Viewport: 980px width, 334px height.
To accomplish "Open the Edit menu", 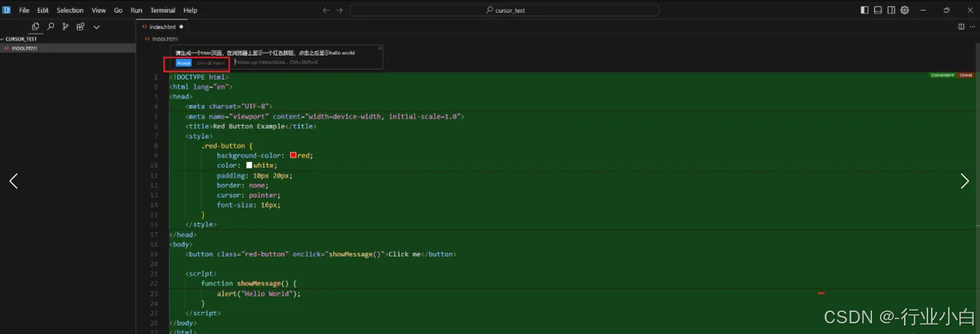I will [43, 11].
